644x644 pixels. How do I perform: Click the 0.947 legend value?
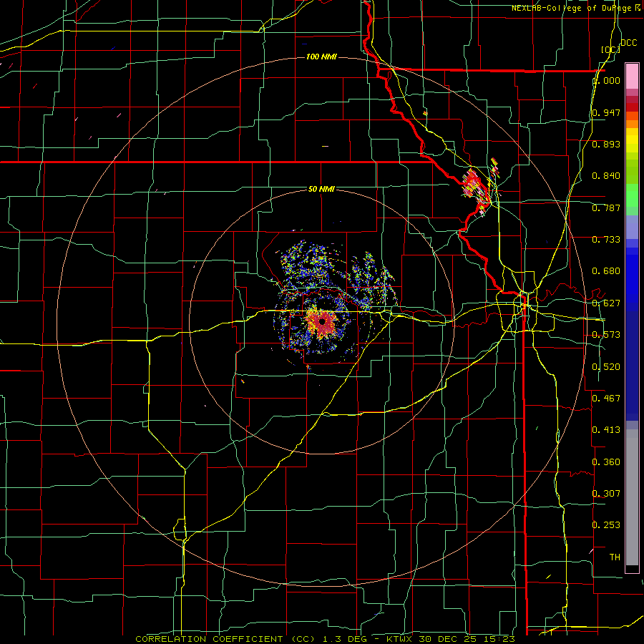coord(606,112)
